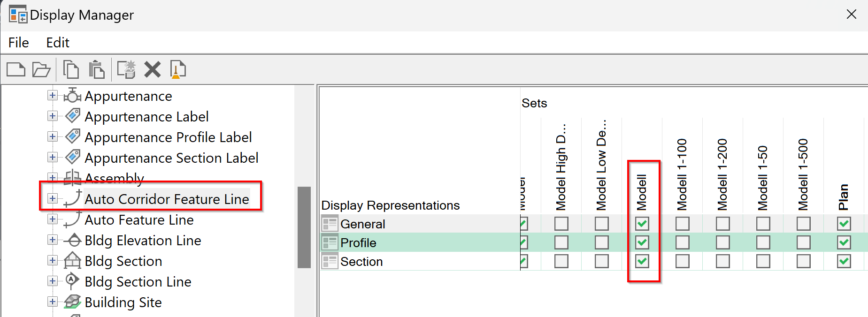Image resolution: width=868 pixels, height=317 pixels.
Task: Click the Copy toolbar icon
Action: 71,70
